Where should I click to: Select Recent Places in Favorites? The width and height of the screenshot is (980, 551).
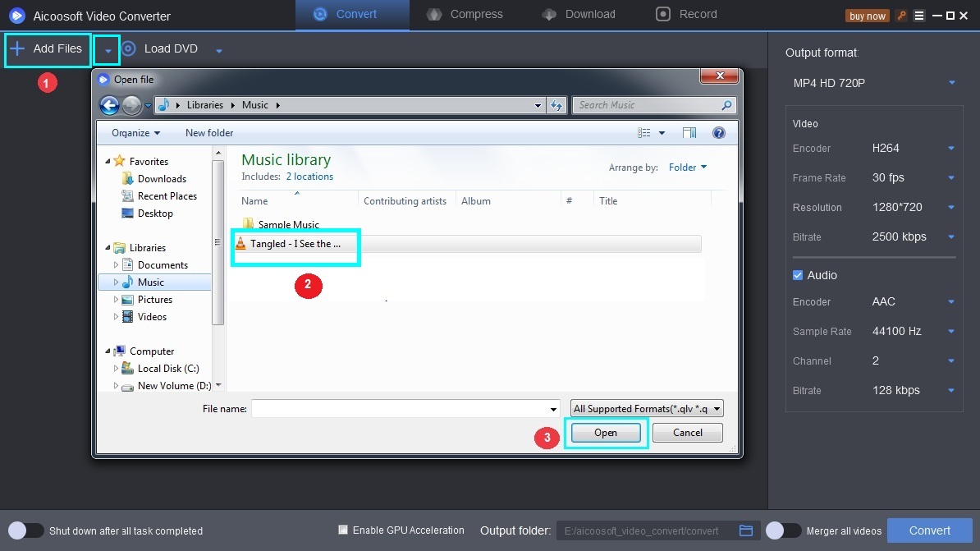(167, 195)
